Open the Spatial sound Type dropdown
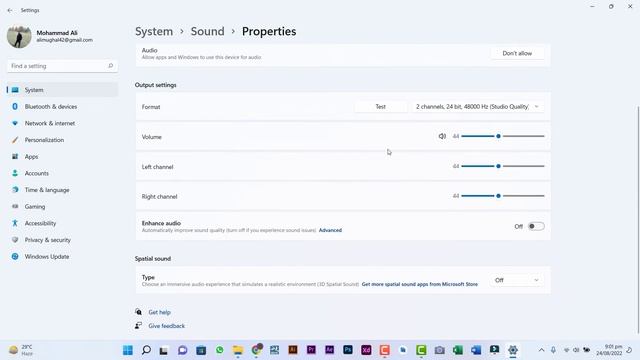This screenshot has height=360, width=640. coord(517,280)
